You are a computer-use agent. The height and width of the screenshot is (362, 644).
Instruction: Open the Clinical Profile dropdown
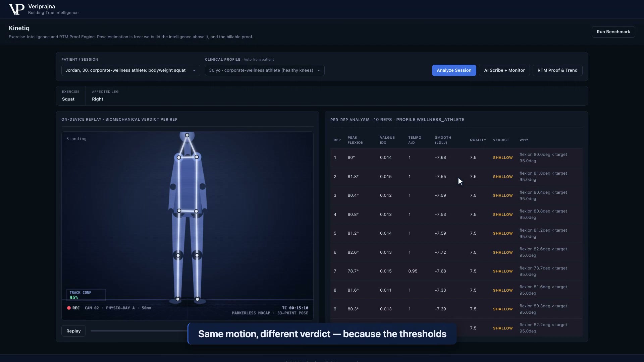[x=265, y=70]
